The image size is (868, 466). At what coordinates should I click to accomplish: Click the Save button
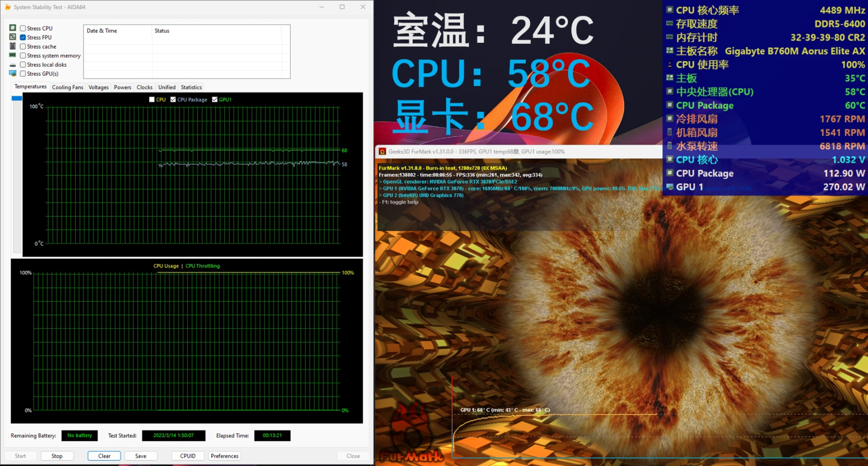(x=141, y=456)
